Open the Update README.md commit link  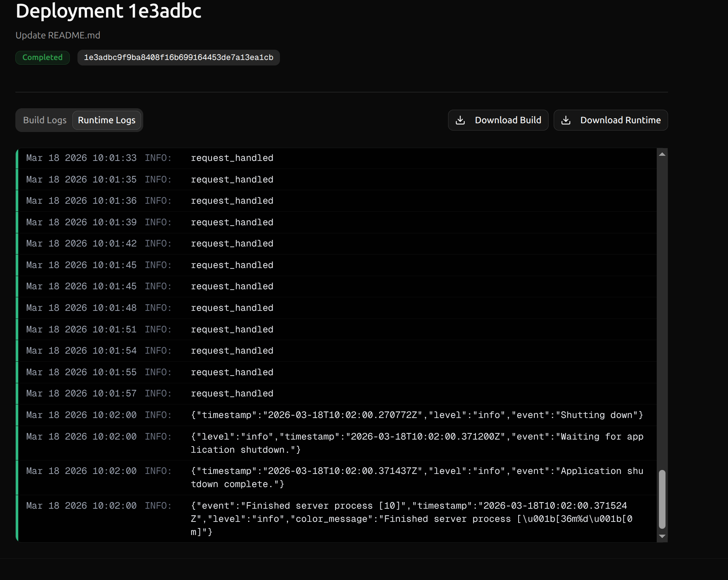point(57,35)
